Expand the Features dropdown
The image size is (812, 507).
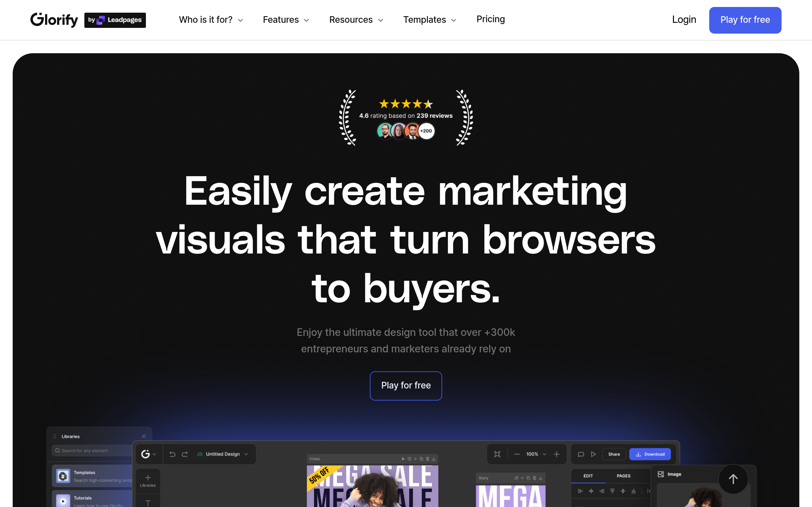pos(286,20)
